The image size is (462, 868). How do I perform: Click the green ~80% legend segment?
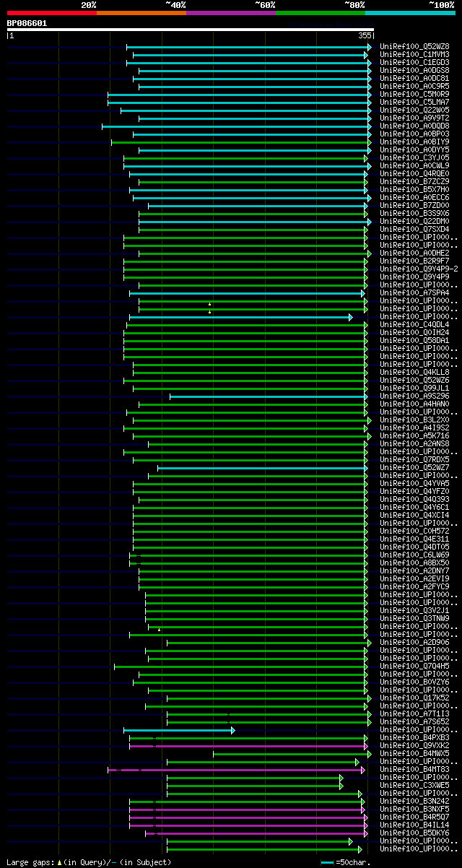coord(321,12)
